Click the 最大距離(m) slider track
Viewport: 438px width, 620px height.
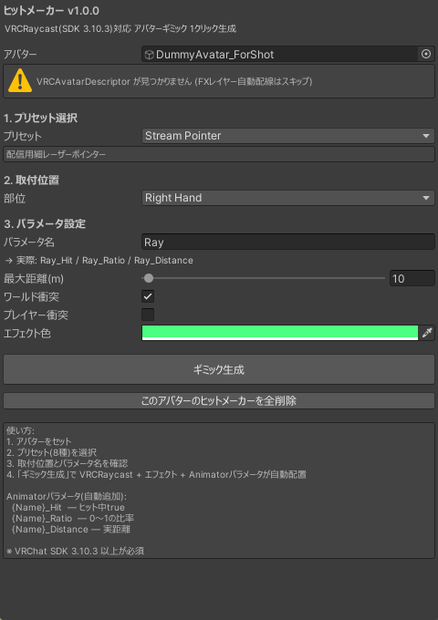[x=263, y=278]
